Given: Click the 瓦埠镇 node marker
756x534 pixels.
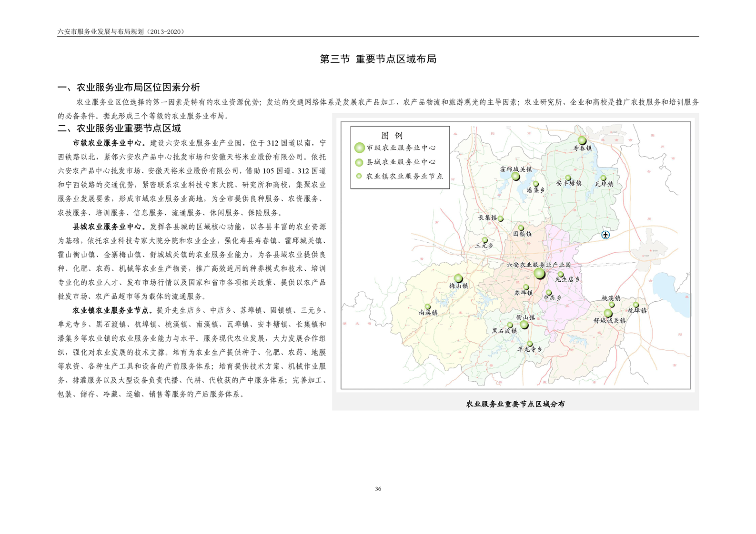Looking at the screenshot, I should 603,178.
